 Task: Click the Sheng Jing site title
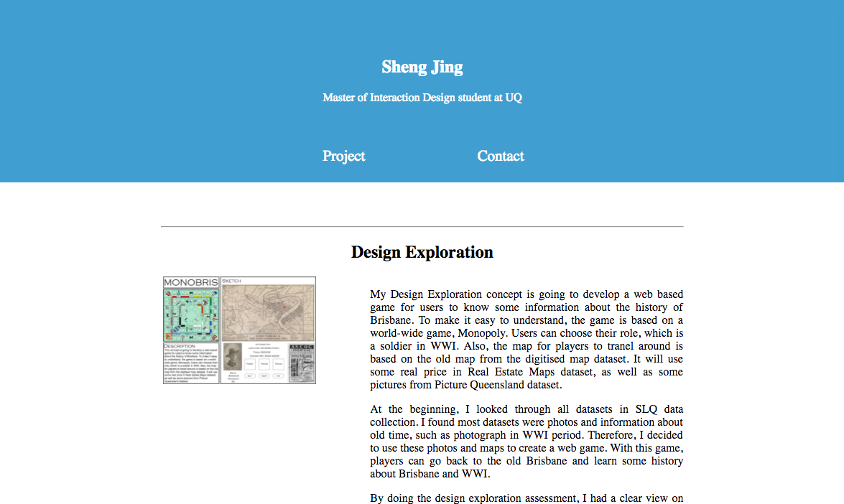click(422, 67)
